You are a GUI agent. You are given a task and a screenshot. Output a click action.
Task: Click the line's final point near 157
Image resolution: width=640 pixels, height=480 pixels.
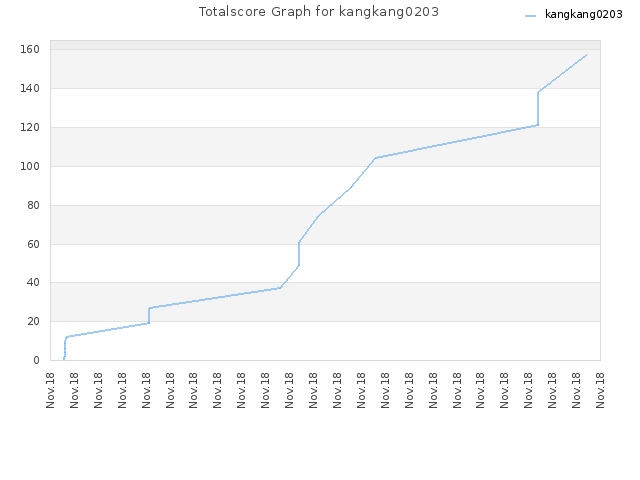pos(587,55)
